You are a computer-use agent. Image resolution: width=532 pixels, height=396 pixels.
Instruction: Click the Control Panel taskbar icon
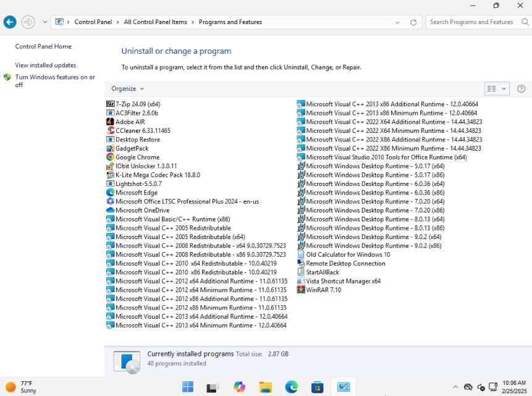tap(344, 387)
